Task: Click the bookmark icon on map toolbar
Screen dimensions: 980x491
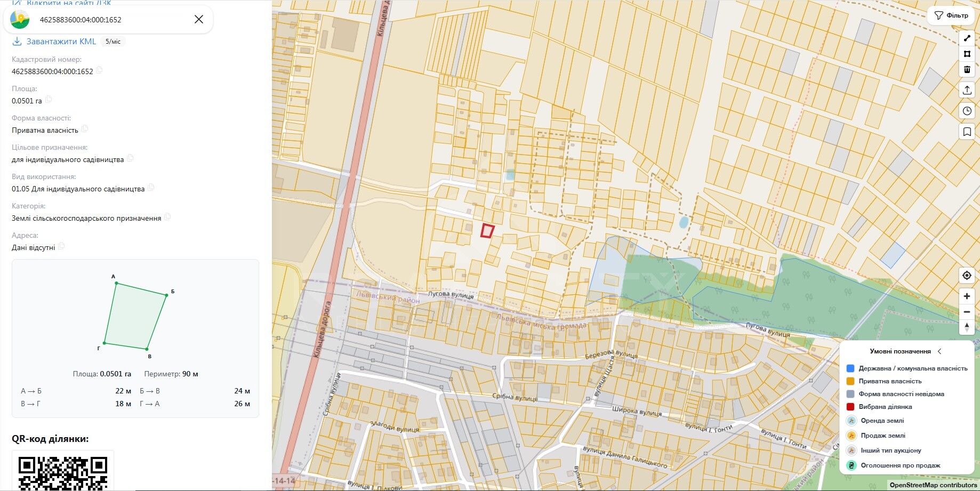Action: [x=967, y=132]
